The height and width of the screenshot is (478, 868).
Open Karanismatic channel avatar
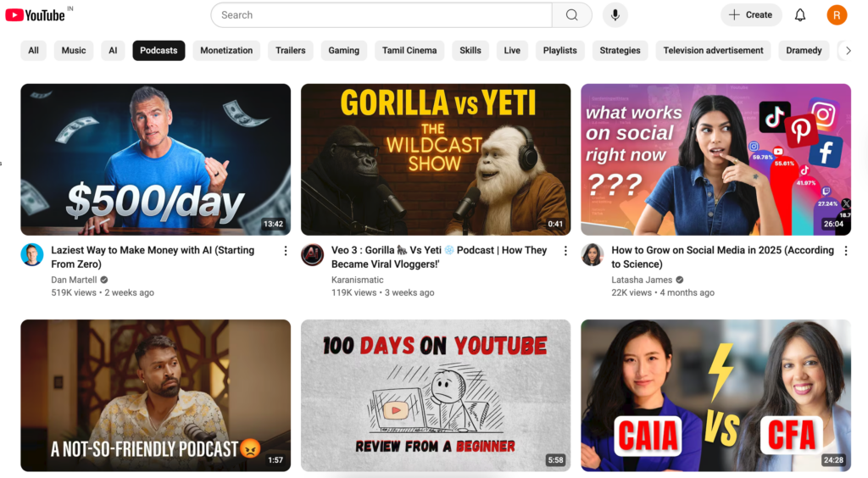pos(312,254)
